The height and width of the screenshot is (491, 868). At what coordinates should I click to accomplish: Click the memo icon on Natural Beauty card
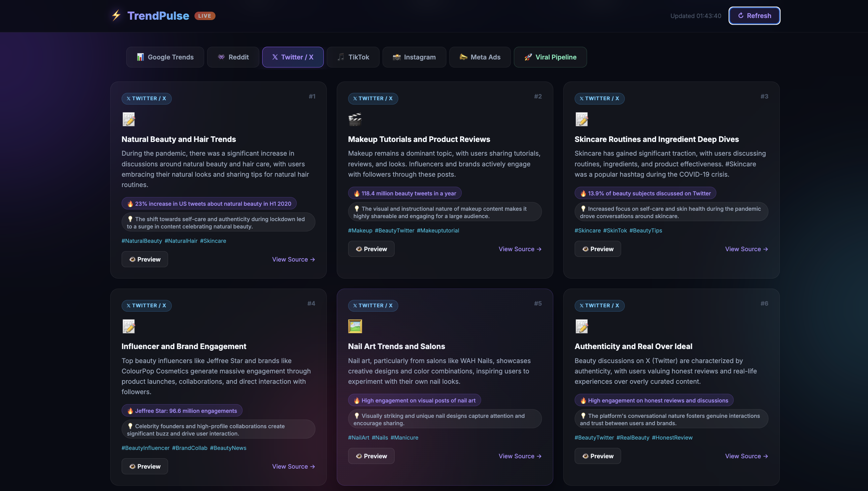pos(129,119)
